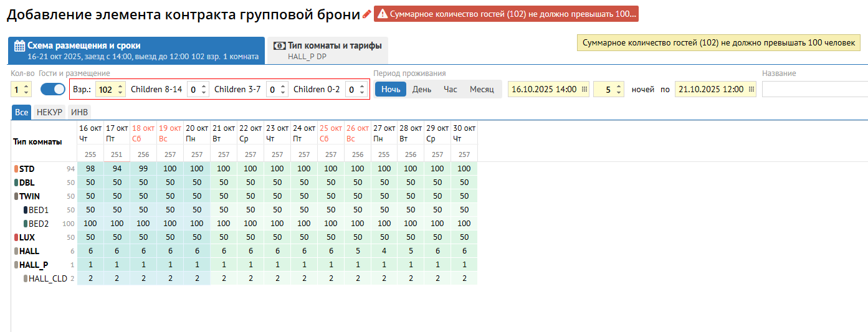Click HALL availability 4 on 27 окт

(384, 251)
